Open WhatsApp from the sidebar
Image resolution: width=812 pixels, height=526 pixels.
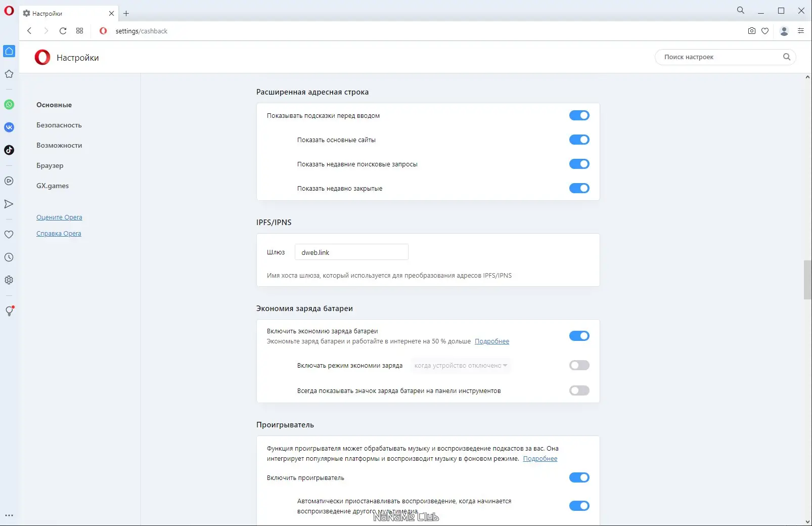(x=9, y=105)
